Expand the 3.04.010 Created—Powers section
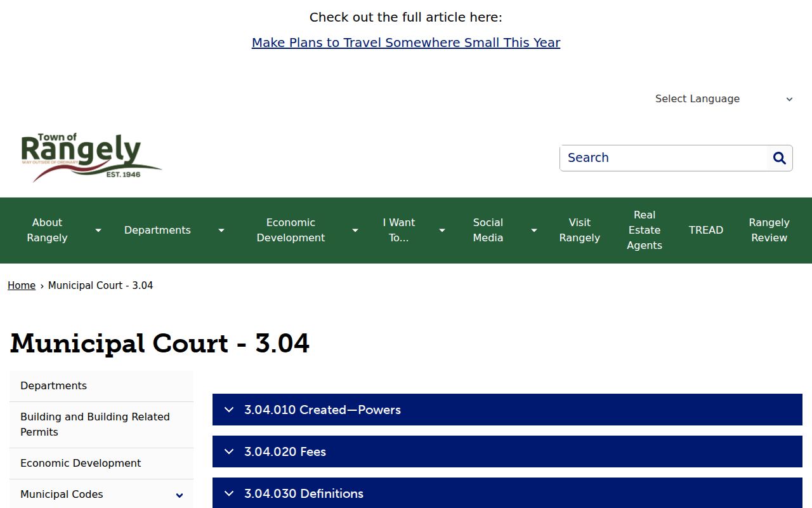The image size is (812, 508). pyautogui.click(x=507, y=410)
